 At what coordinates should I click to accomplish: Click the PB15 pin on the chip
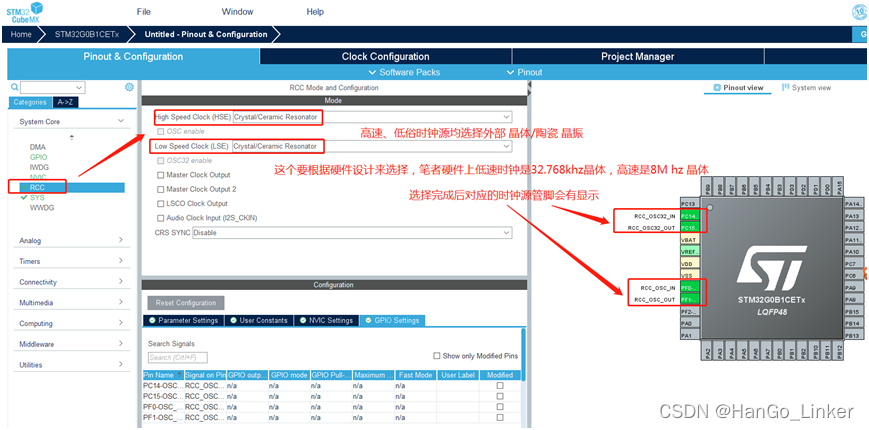[852, 311]
